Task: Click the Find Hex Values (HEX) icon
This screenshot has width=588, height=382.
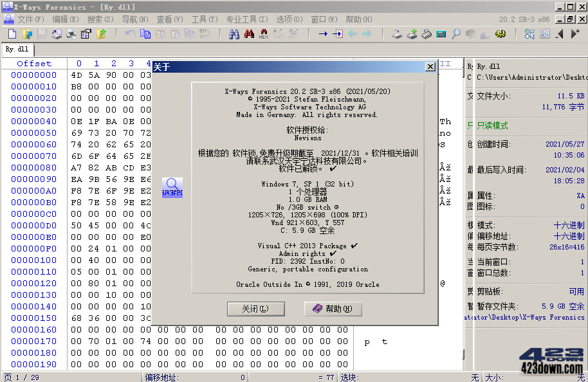Action: (263, 35)
